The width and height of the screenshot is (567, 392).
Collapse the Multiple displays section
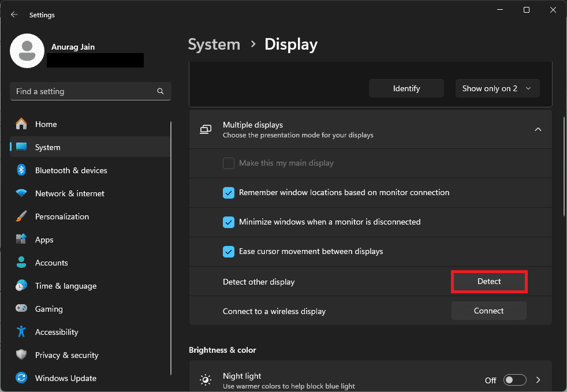coord(538,129)
